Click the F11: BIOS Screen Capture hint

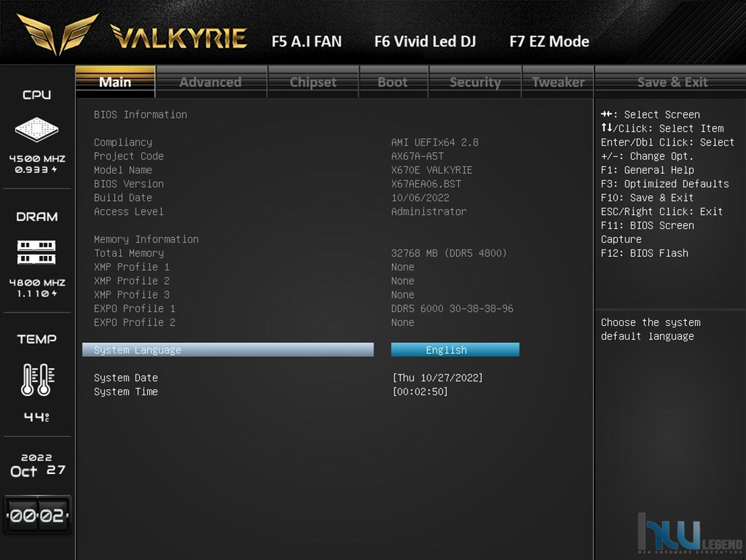pyautogui.click(x=647, y=233)
